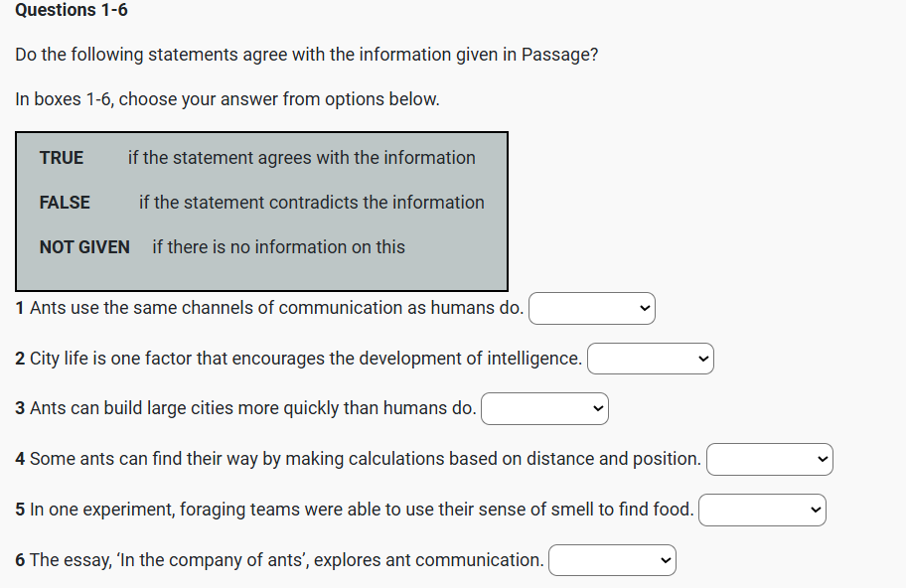Click 'if the statement contradicts the information' text
Screen dimensions: 906x588
(x=312, y=203)
